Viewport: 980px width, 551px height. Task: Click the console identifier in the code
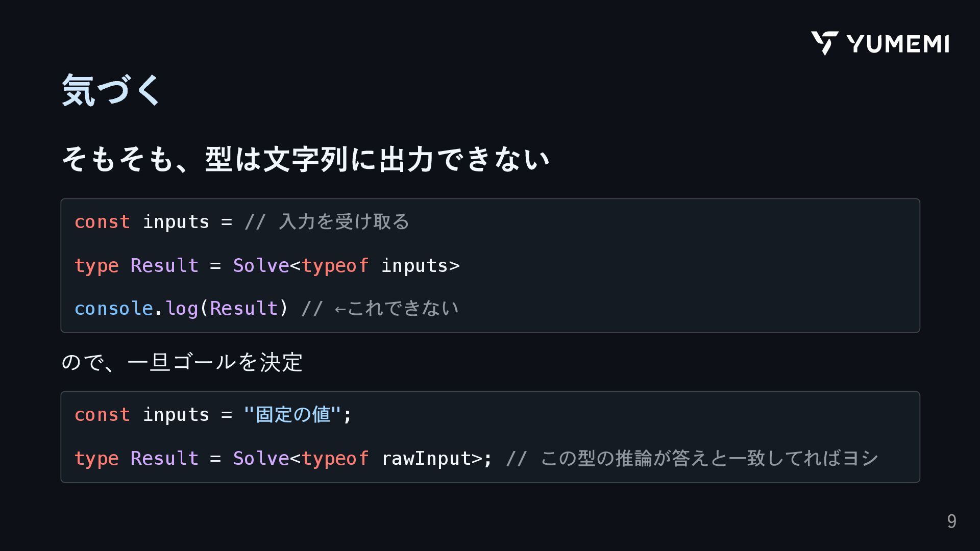pos(113,309)
